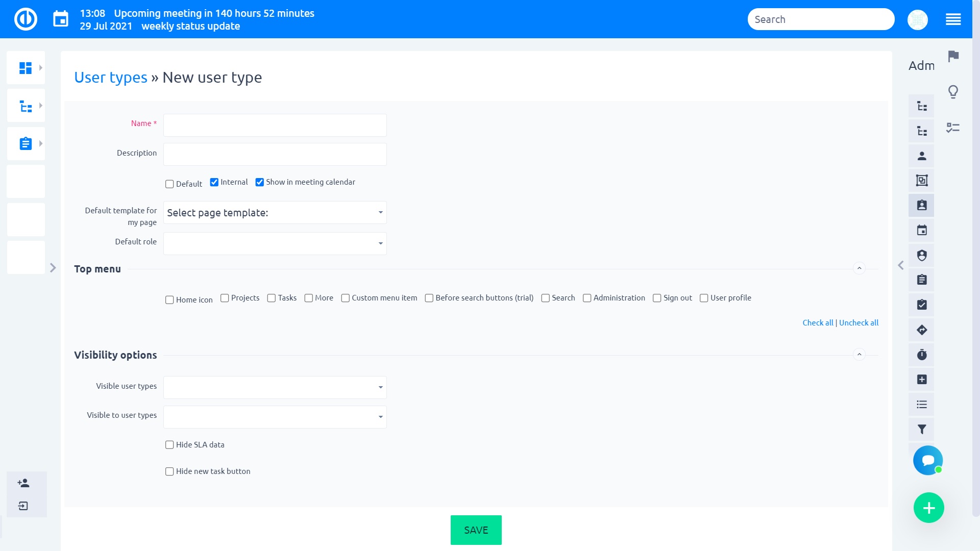
Task: Click inside the Search field
Action: click(820, 19)
